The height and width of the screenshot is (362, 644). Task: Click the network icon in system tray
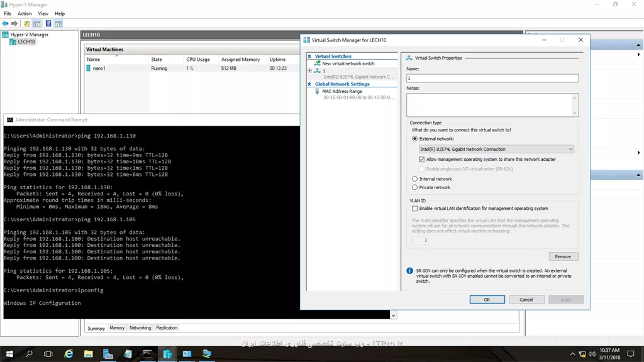582,354
